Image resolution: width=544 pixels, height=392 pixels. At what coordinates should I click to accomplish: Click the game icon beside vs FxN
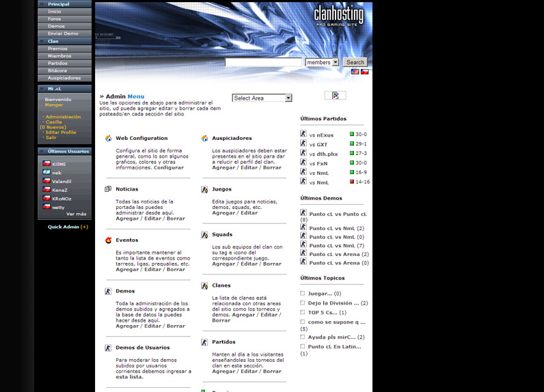(x=303, y=162)
